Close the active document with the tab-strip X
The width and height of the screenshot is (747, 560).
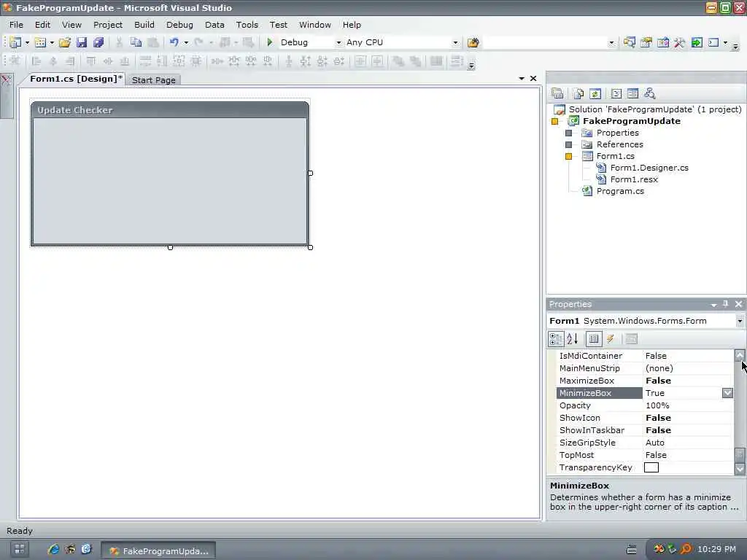coord(533,78)
